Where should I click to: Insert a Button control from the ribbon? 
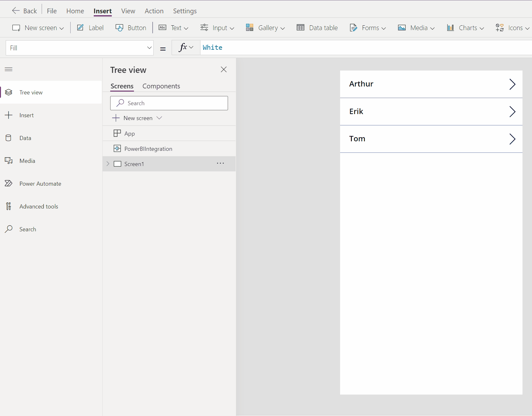(x=131, y=28)
